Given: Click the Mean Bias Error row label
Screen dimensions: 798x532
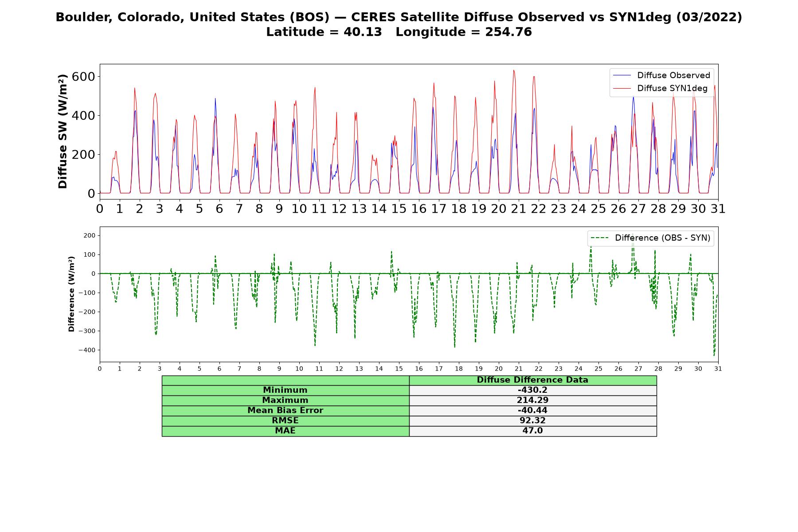Looking at the screenshot, I should [x=286, y=411].
